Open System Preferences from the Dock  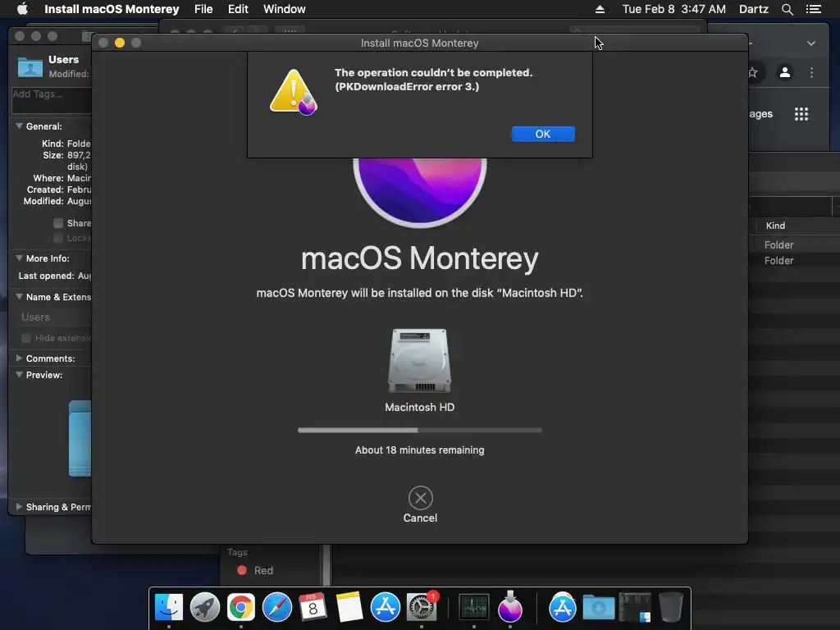(x=422, y=607)
